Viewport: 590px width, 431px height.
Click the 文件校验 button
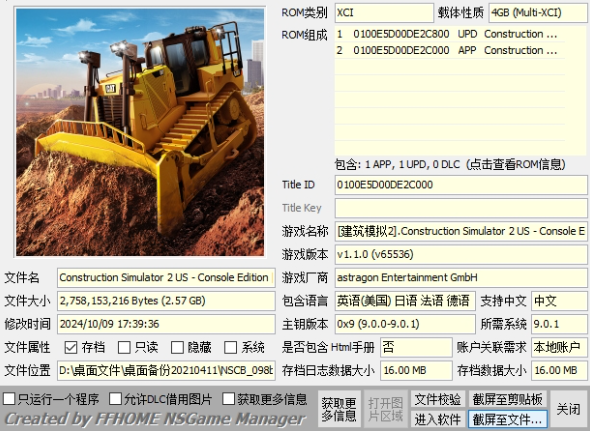(438, 399)
